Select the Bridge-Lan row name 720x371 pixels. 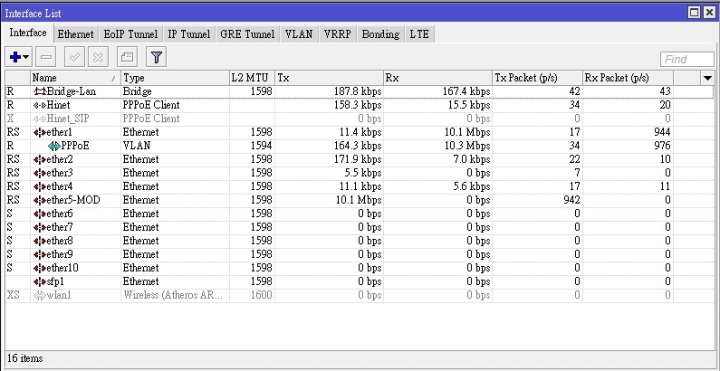[72, 91]
